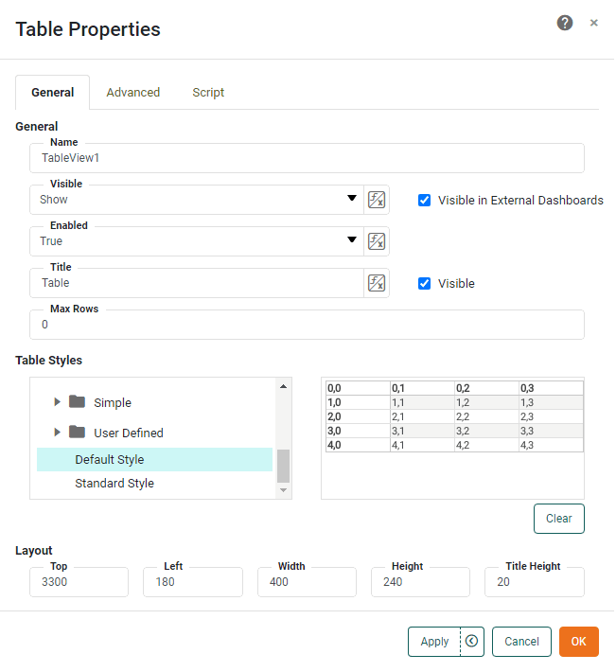
Task: Click the Width layout field
Action: pyautogui.click(x=308, y=582)
